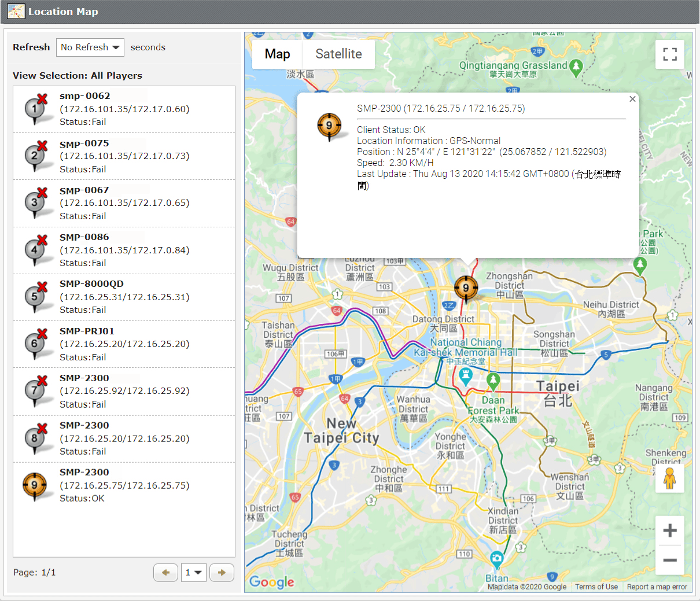Zoom in the map with plus button
Image resolution: width=700 pixels, height=601 pixels.
[670, 530]
